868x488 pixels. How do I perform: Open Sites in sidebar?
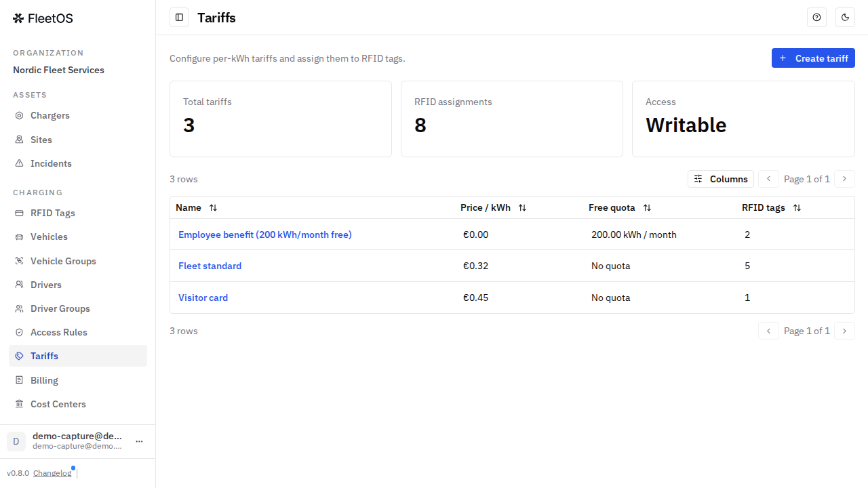[78, 140]
